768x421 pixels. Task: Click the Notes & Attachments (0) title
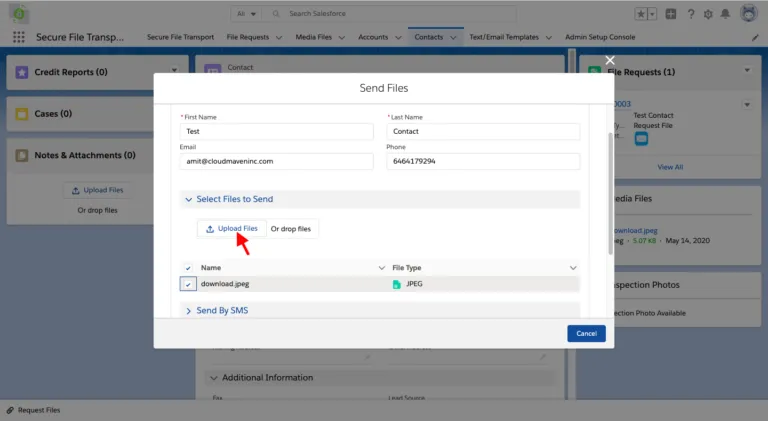tap(85, 155)
